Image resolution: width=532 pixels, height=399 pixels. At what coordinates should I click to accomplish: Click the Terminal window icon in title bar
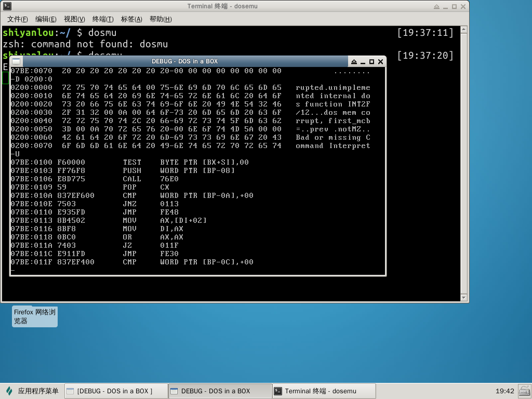coord(7,6)
